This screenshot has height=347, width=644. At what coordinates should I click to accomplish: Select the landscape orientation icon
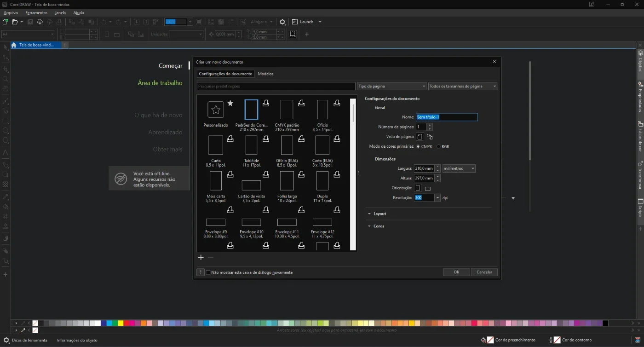(x=427, y=188)
